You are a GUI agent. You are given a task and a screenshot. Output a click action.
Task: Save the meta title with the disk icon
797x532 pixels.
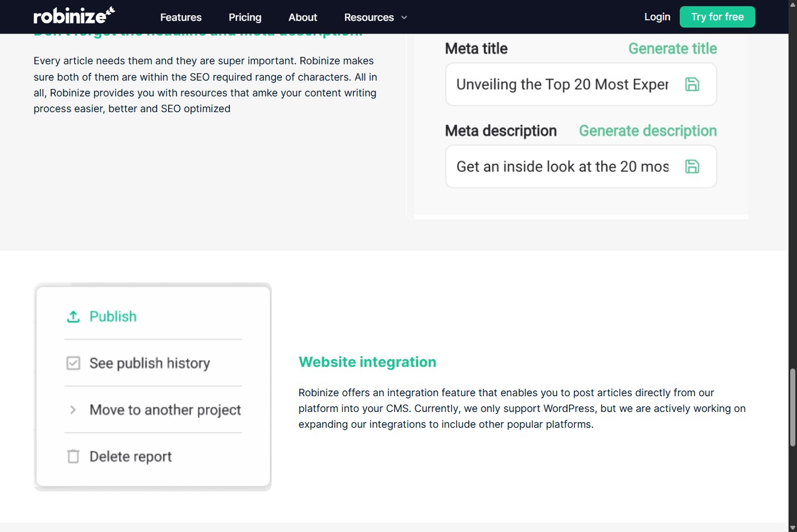(x=692, y=84)
